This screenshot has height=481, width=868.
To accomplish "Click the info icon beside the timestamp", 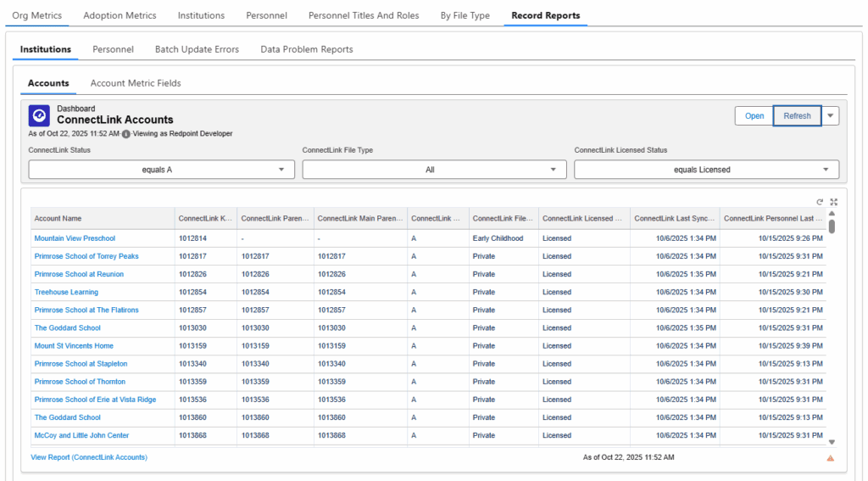I will [x=126, y=134].
